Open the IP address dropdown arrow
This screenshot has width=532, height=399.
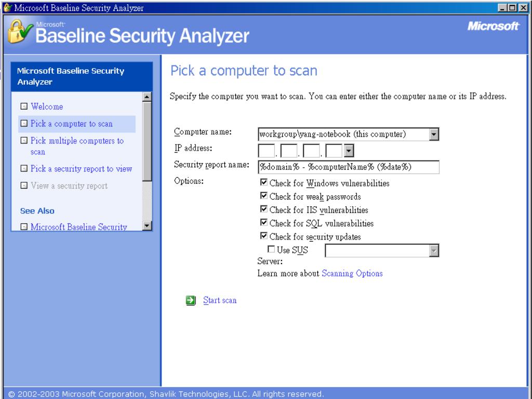tap(349, 151)
